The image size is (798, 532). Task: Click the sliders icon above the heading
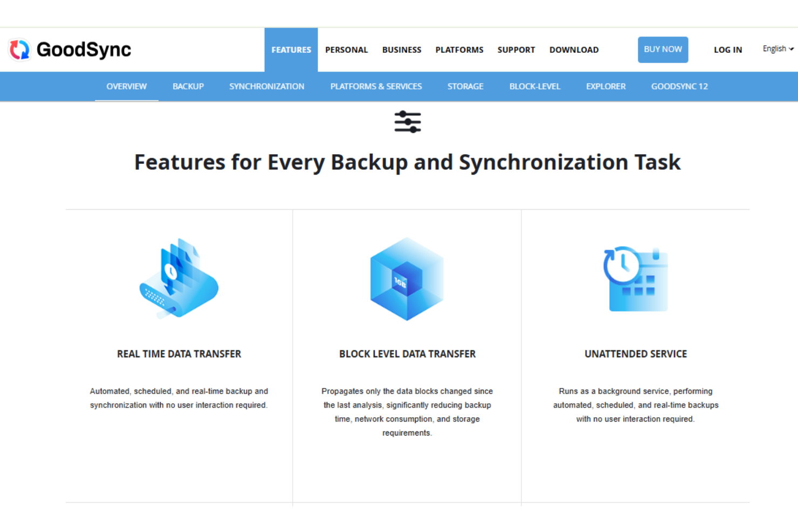click(407, 122)
